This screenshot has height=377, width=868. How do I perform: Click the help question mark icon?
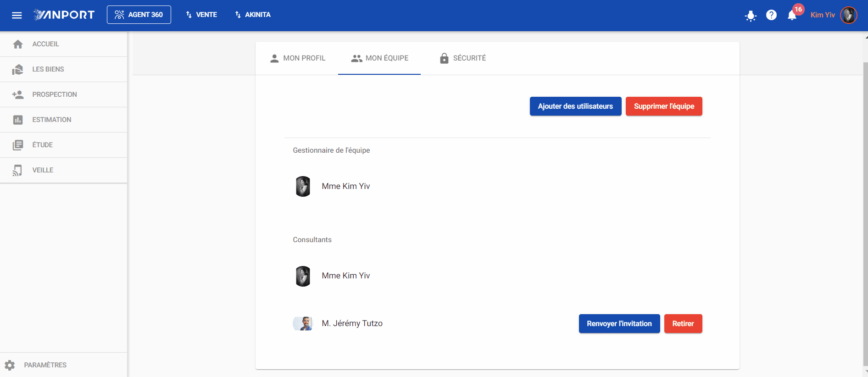(772, 15)
